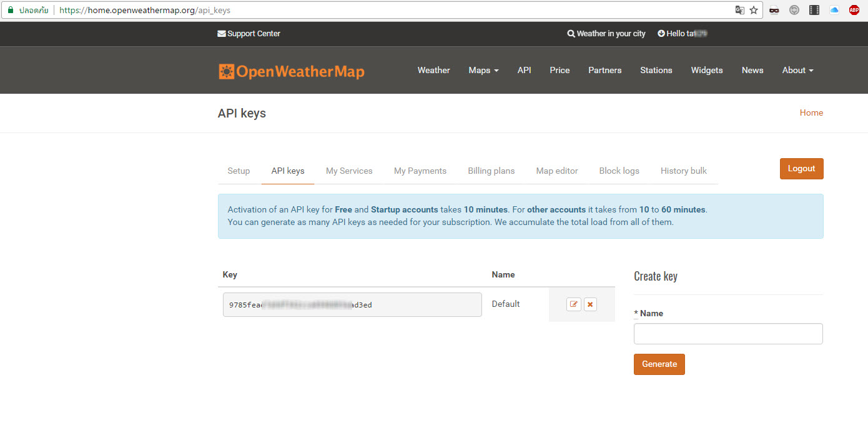Viewport: 868px width, 445px height.
Task: Switch to the My Payments tab
Action: 420,171
